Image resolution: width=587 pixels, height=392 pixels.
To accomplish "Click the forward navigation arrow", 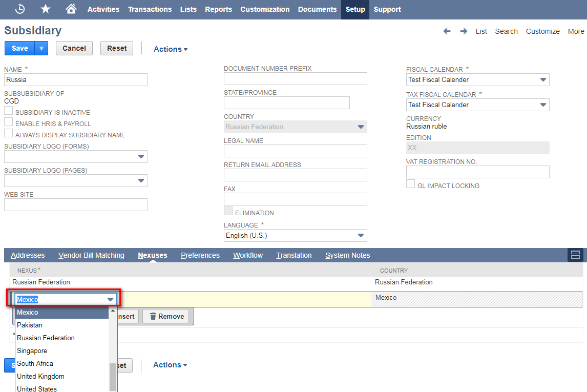I will coord(464,31).
